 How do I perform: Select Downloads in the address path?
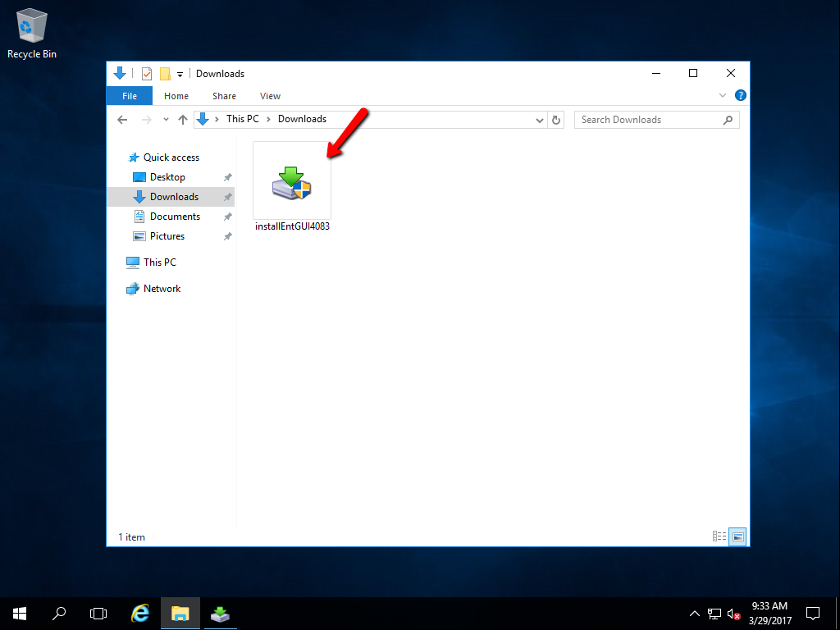302,119
